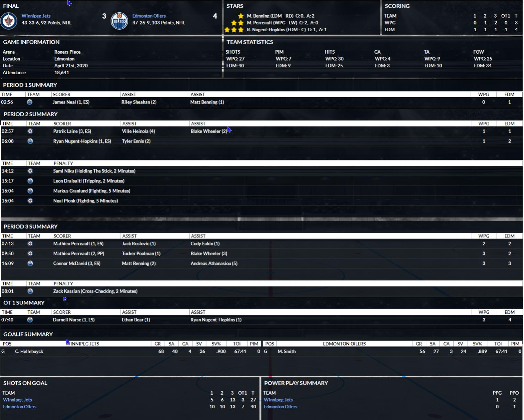
Task: Select scorer Ryan Nugent-Hopkins (1, ES)
Action: 82,141
